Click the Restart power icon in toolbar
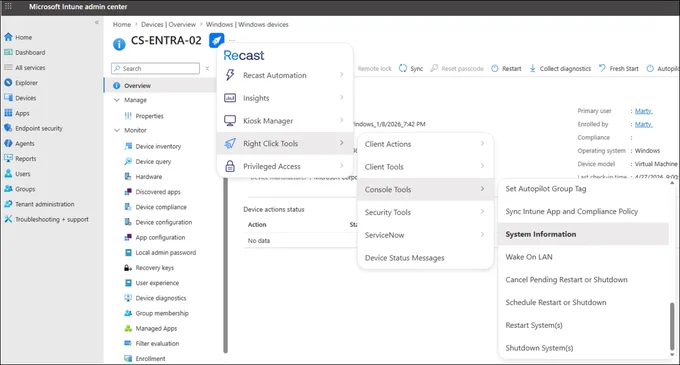Screen dimensions: 680x365 coord(495,68)
